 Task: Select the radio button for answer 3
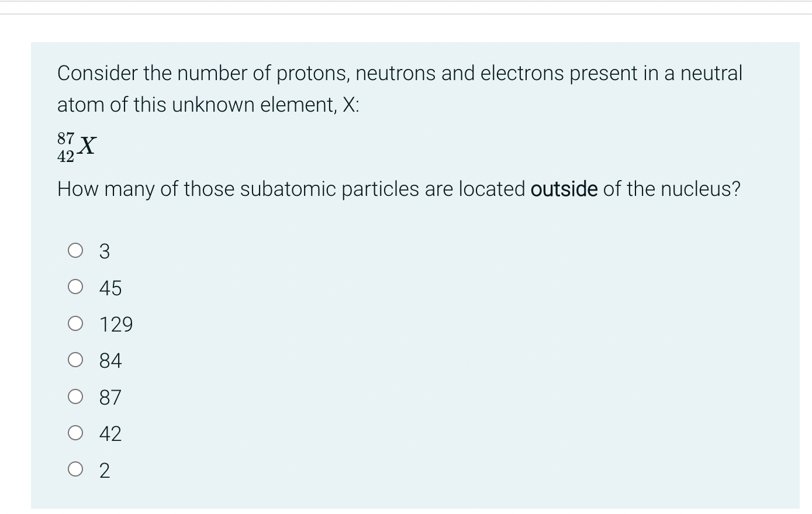click(x=75, y=250)
